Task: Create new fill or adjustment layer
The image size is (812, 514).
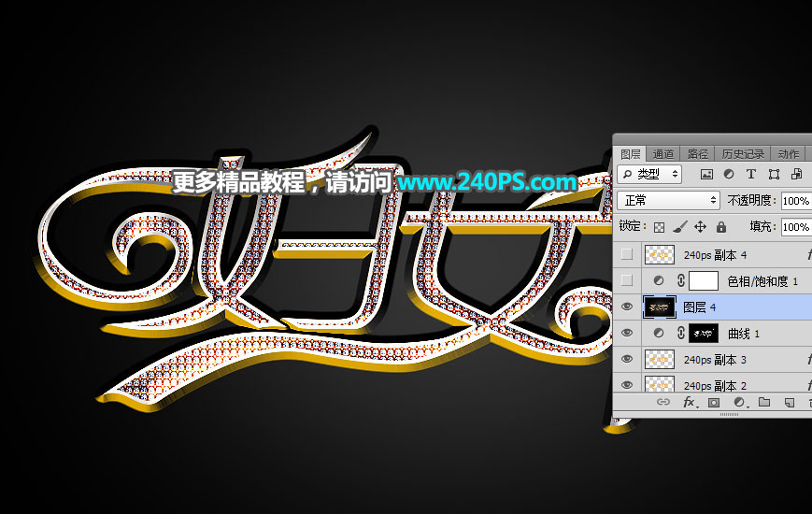Action: tap(739, 403)
